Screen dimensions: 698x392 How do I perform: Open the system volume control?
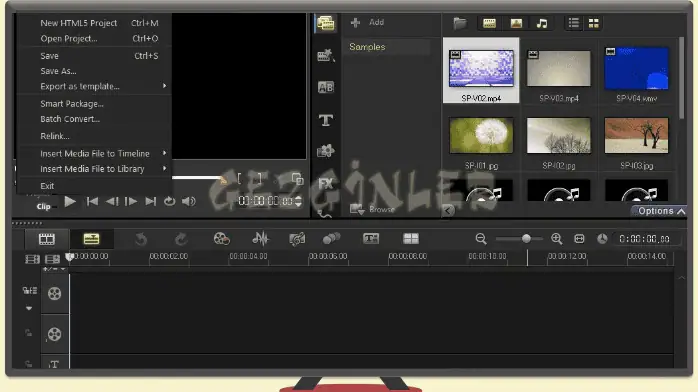[189, 202]
